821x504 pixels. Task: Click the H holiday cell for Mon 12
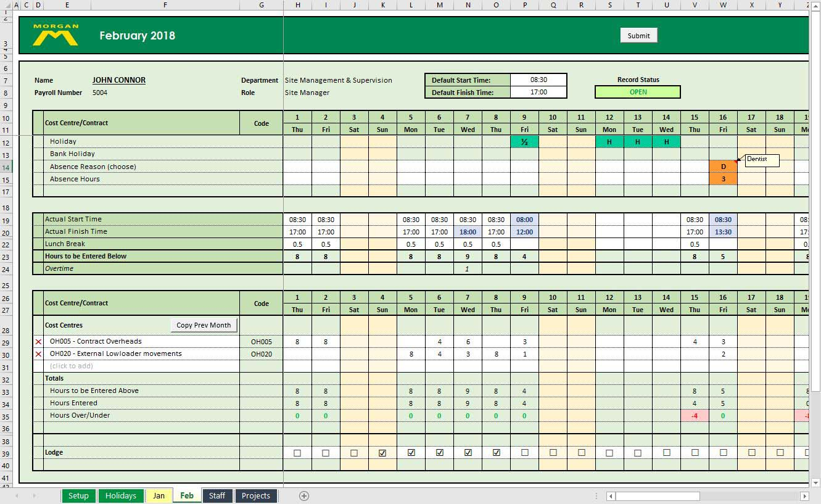[x=609, y=142]
